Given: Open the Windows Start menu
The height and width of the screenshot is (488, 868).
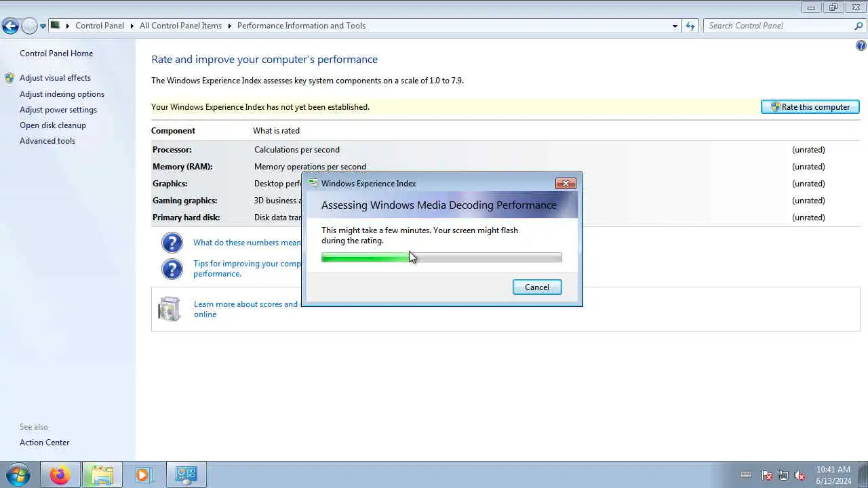Looking at the screenshot, I should 18,475.
